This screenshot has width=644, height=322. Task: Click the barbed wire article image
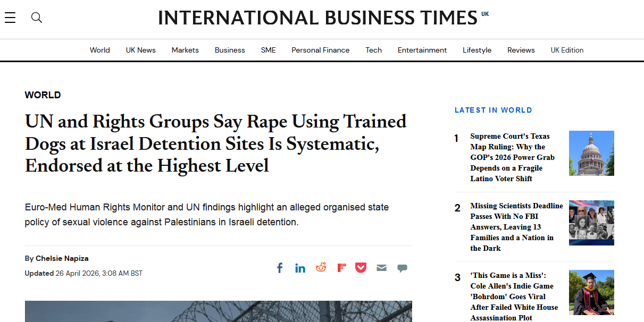219,311
